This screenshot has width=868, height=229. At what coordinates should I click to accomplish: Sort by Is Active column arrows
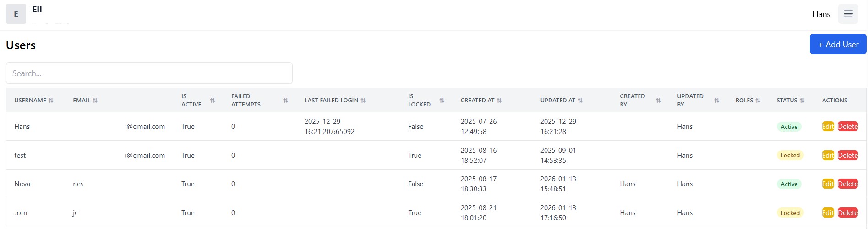pos(213,101)
